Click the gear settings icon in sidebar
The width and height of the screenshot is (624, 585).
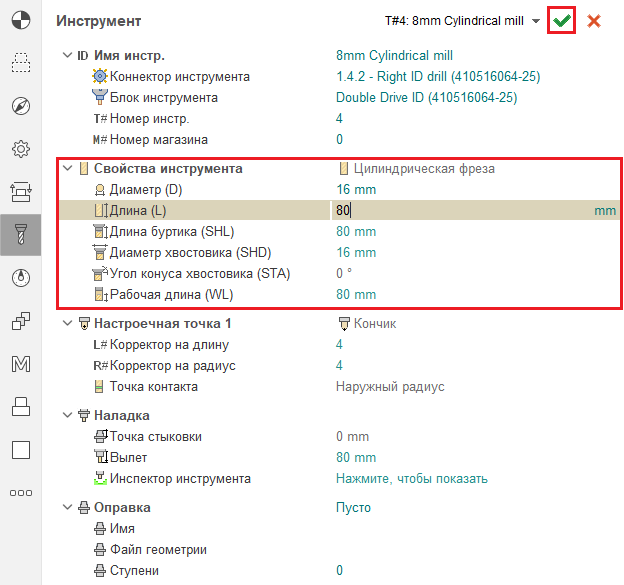[x=20, y=149]
